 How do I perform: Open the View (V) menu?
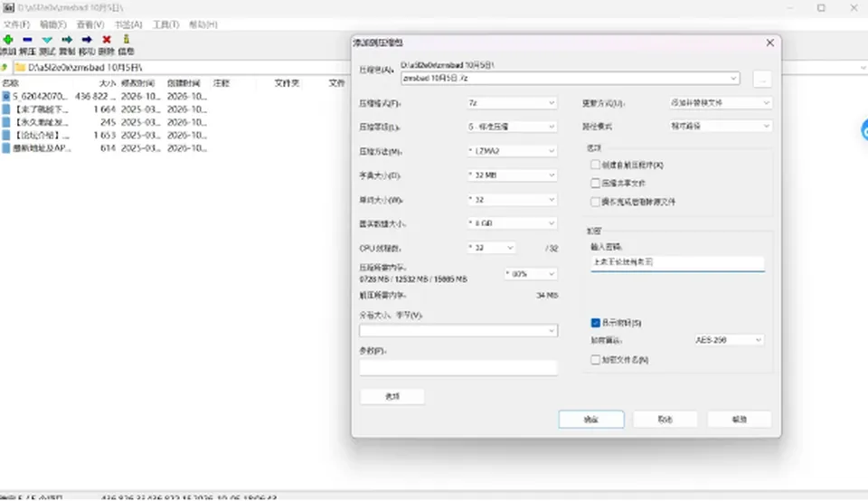(90, 25)
